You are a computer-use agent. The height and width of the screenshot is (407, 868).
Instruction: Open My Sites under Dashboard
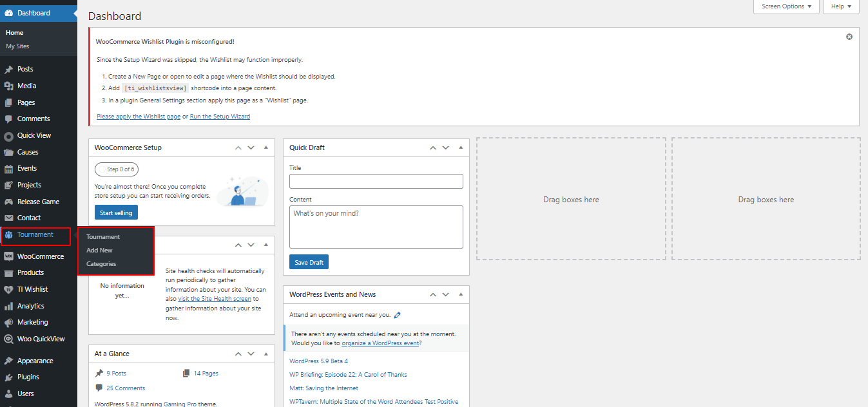point(17,46)
